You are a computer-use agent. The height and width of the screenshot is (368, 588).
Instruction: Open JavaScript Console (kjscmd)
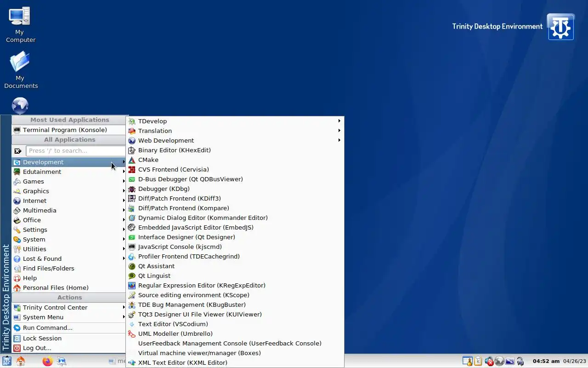coord(235,247)
